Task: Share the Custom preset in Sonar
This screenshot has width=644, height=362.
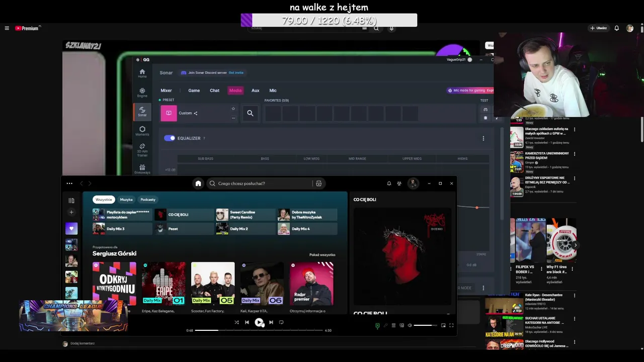Action: (195, 113)
